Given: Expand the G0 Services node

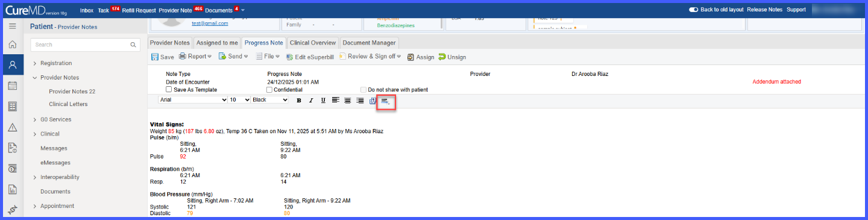Looking at the screenshot, I should 35,120.
